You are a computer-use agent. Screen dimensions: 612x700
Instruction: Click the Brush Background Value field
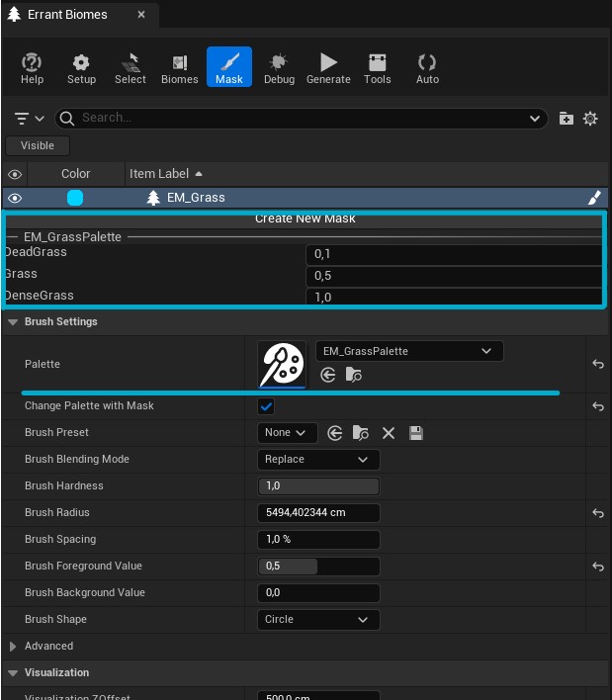318,593
